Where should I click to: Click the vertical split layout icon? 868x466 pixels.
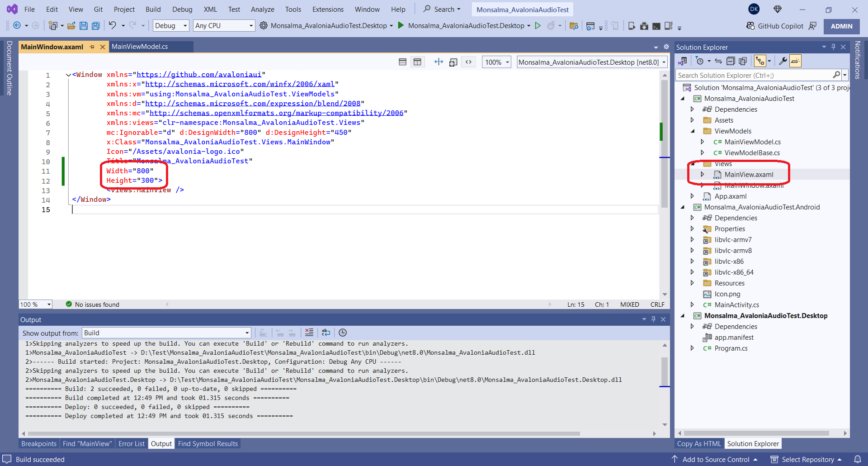pyautogui.click(x=417, y=62)
